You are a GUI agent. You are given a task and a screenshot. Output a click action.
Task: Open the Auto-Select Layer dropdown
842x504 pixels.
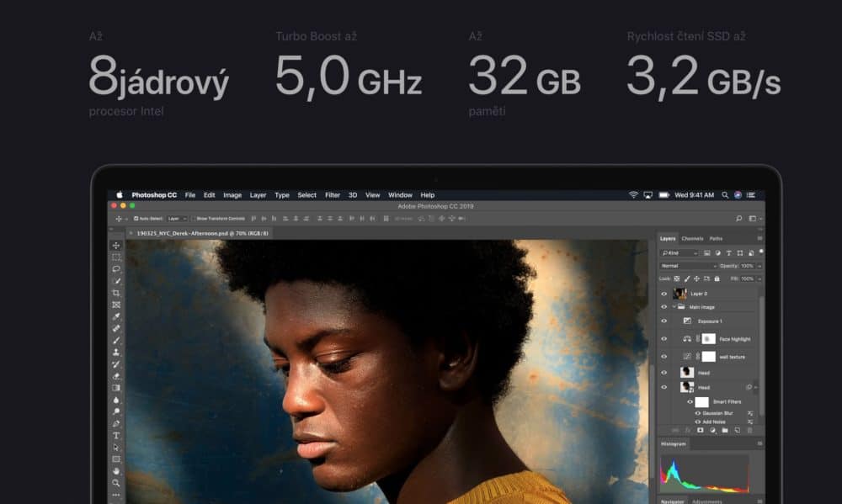tap(177, 219)
